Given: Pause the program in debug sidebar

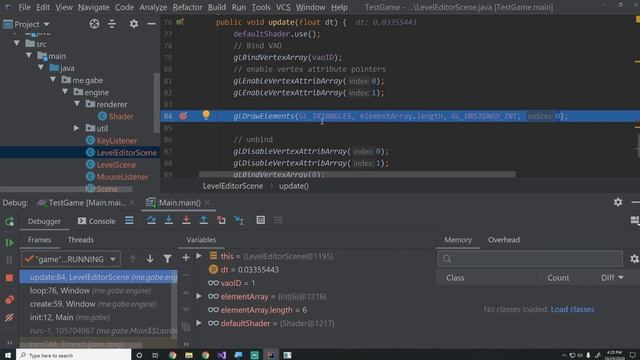Looking at the screenshot, I should pyautogui.click(x=9, y=260).
